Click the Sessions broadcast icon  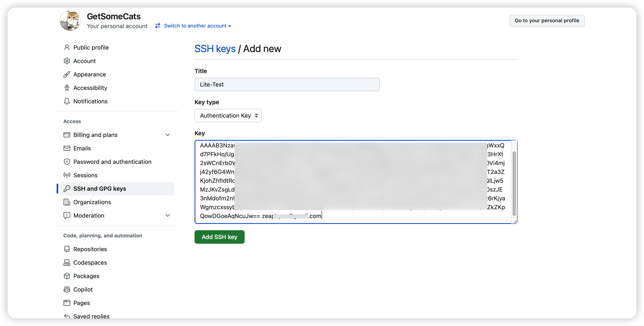pyautogui.click(x=67, y=175)
